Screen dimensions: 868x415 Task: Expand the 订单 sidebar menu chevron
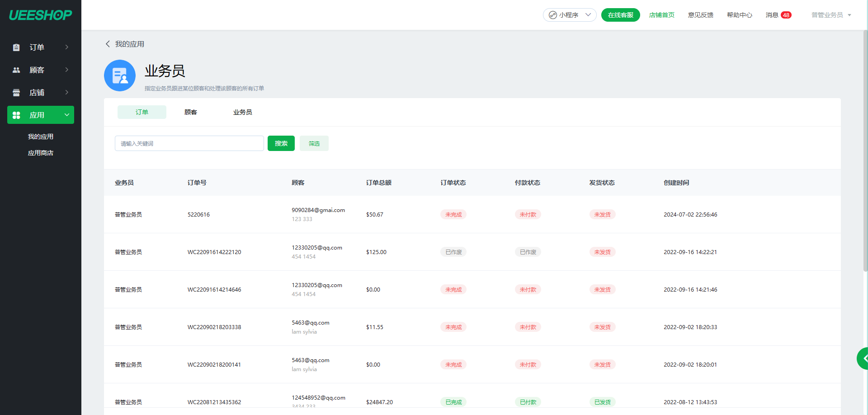[x=67, y=47]
